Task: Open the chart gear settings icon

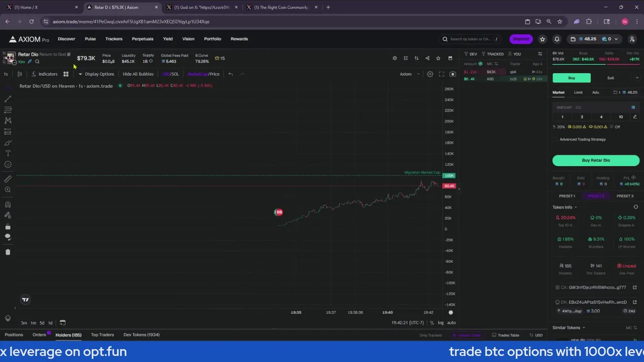Action: coord(430,74)
